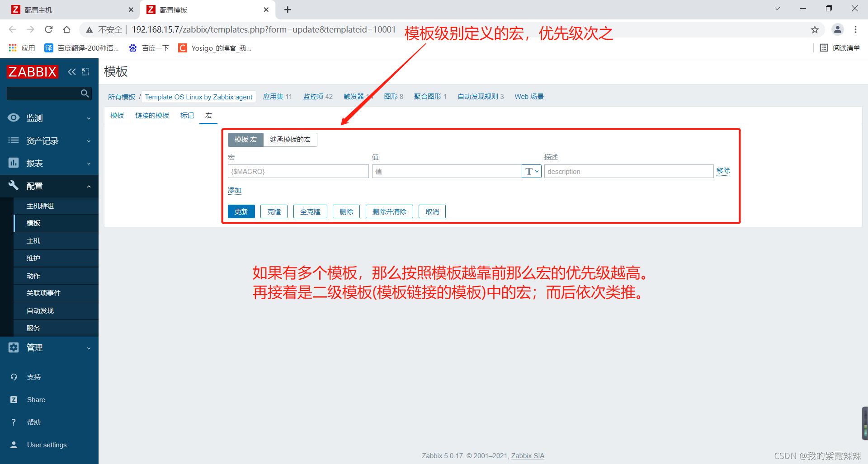Click browser back arrow
Viewport: 868px width, 464px height.
tap(13, 29)
